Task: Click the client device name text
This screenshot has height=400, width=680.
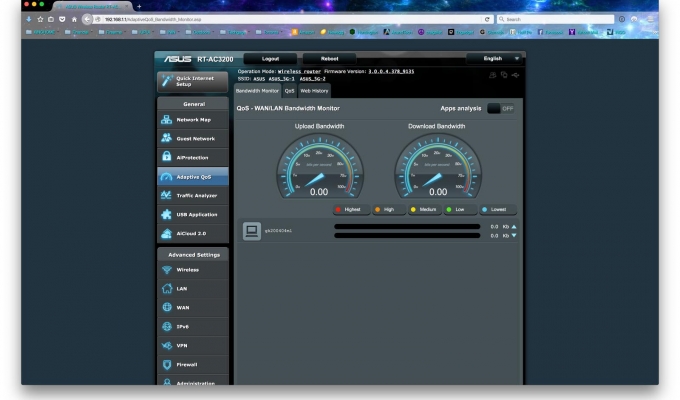Action: (x=278, y=231)
